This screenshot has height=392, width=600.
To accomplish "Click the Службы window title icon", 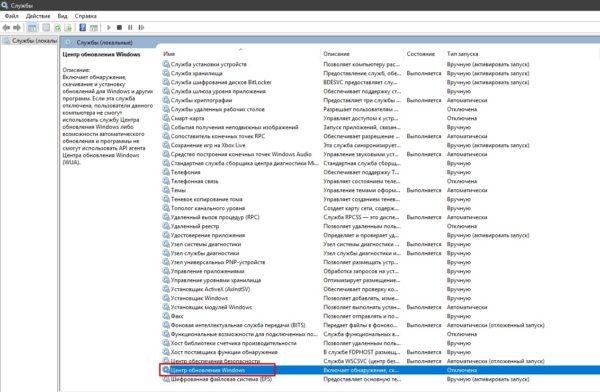I will click(x=5, y=5).
